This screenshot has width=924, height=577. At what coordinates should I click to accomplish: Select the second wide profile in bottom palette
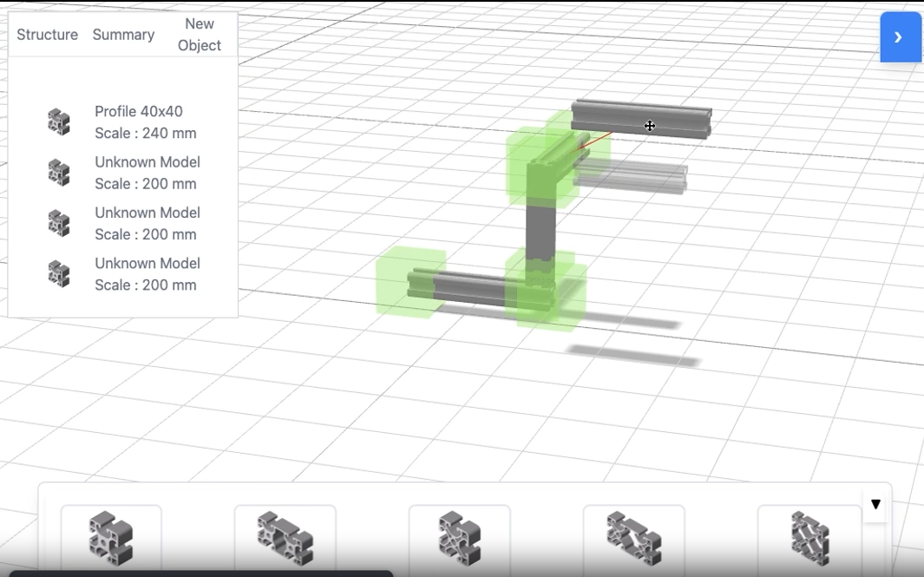(x=285, y=538)
